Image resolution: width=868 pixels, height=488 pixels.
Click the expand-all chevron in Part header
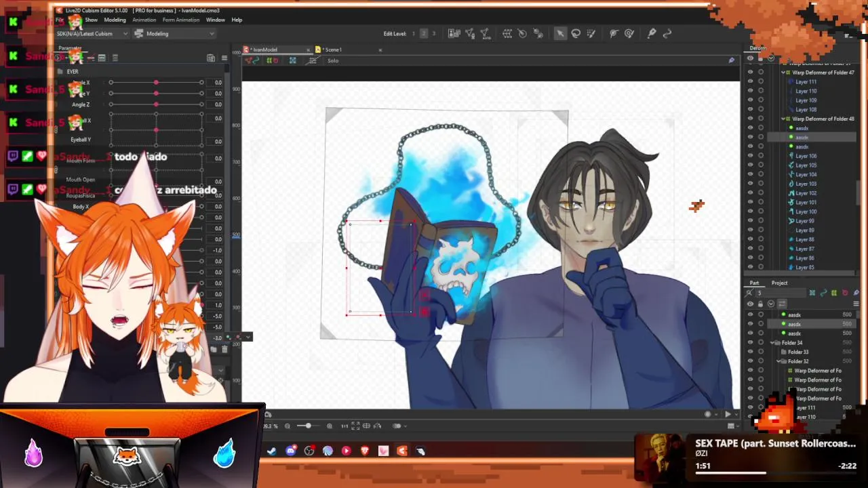771,304
